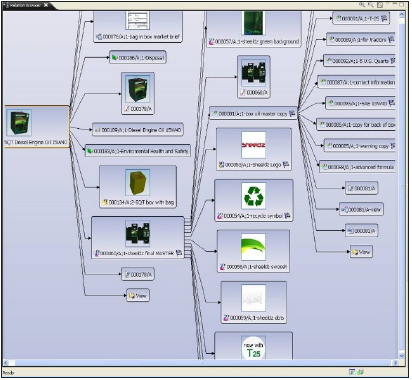Click folder icon of left column View node
412x380 pixels.
(x=132, y=296)
